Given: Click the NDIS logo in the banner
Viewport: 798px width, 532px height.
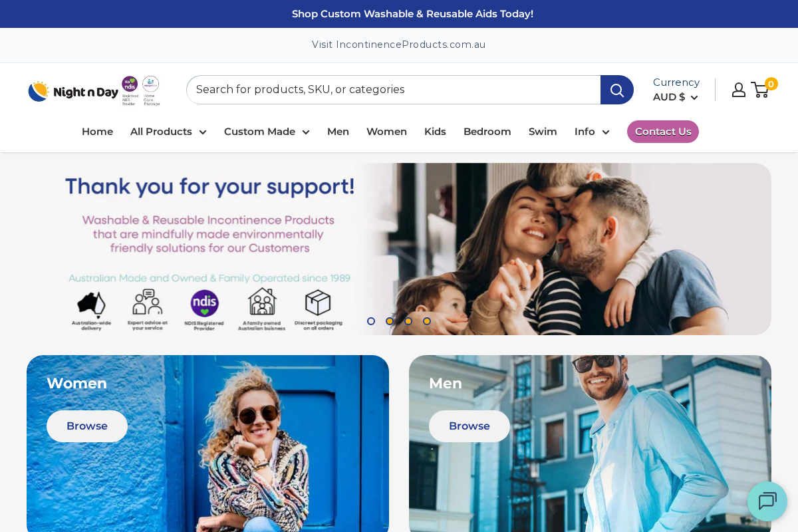Looking at the screenshot, I should point(204,310).
